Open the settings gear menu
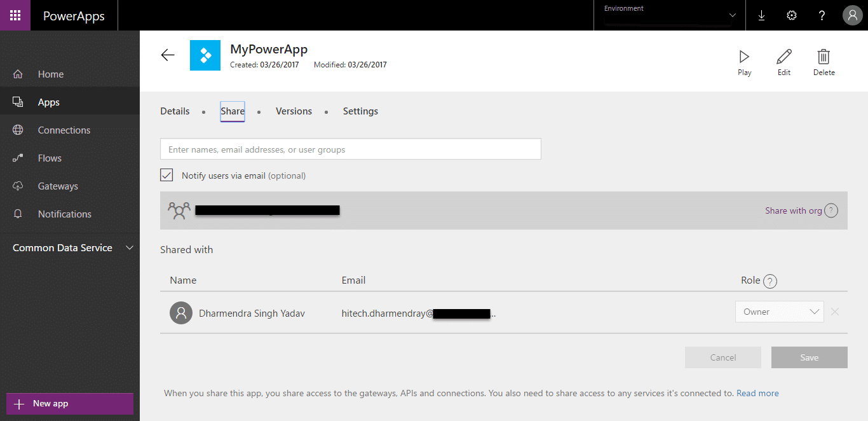 (792, 15)
